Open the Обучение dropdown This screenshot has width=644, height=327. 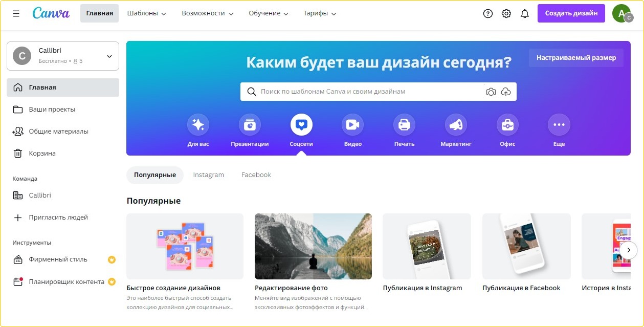pos(269,13)
